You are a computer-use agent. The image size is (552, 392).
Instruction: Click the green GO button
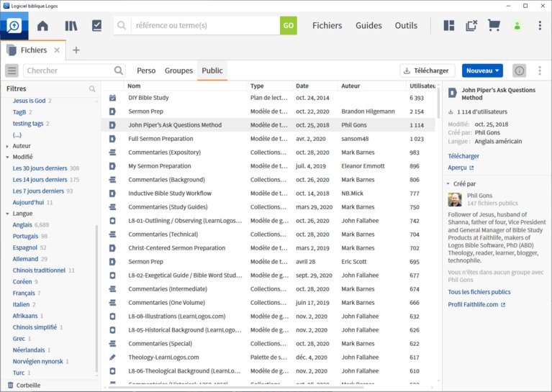coord(289,25)
